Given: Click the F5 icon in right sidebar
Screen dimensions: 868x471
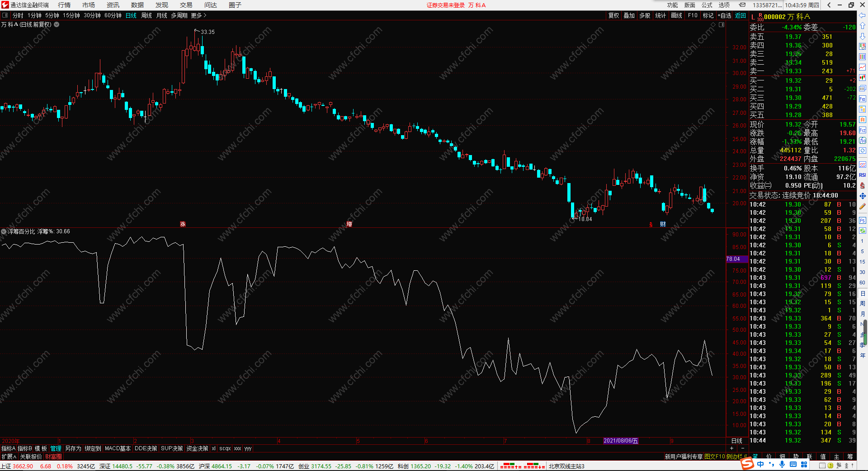Looking at the screenshot, I should (x=862, y=221).
